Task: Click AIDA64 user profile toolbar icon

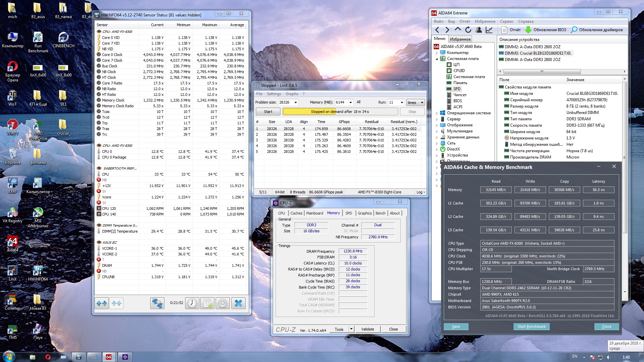Action: [x=479, y=30]
